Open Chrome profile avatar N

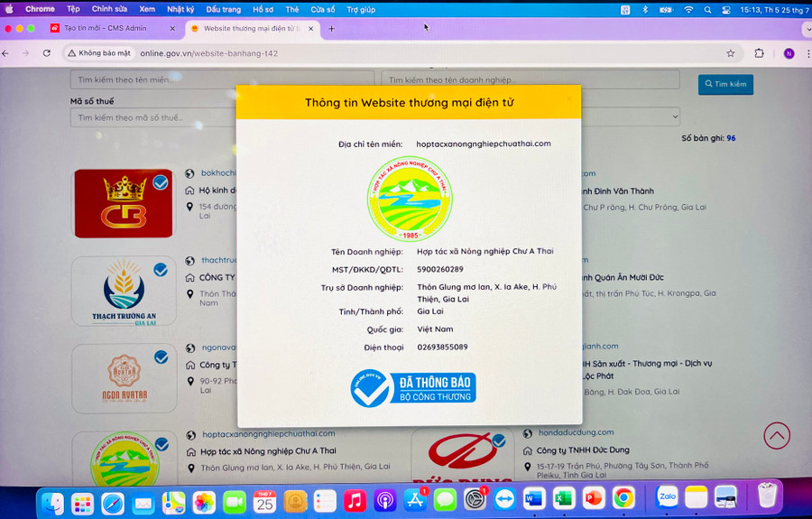click(789, 53)
